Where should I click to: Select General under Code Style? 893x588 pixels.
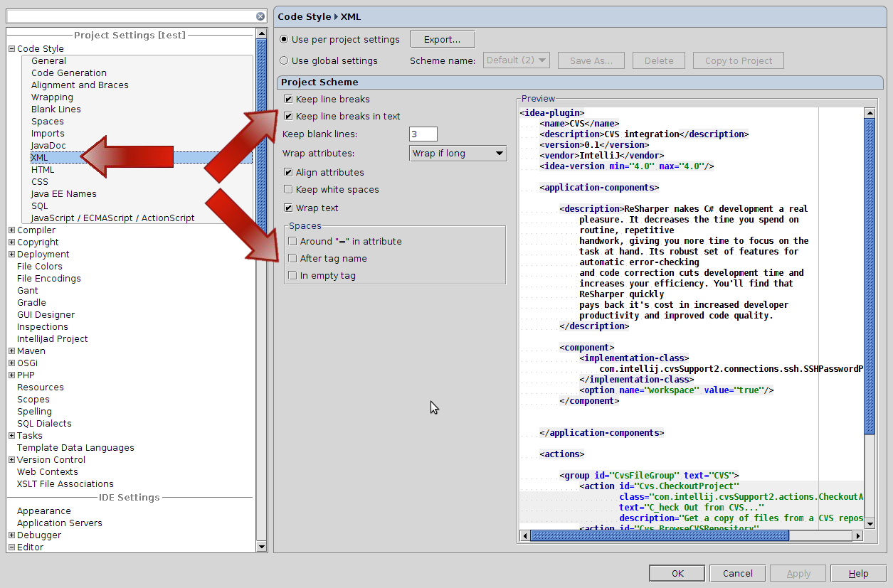[48, 61]
